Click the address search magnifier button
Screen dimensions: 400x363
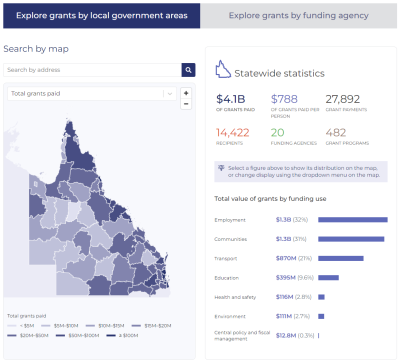tap(188, 70)
